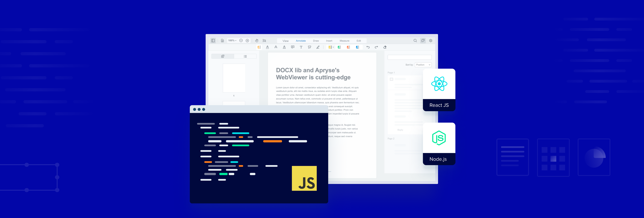Select the free text T tool
Viewport: 644px width, 218px height.
[x=301, y=47]
